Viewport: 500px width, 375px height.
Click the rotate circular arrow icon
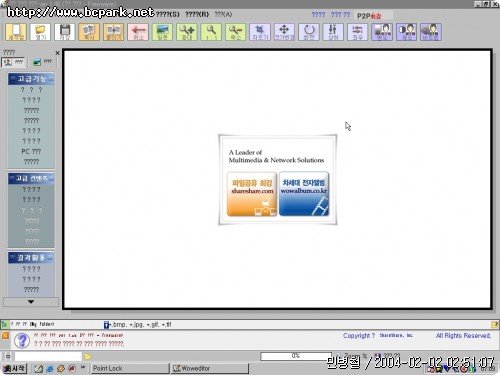pyautogui.click(x=309, y=32)
